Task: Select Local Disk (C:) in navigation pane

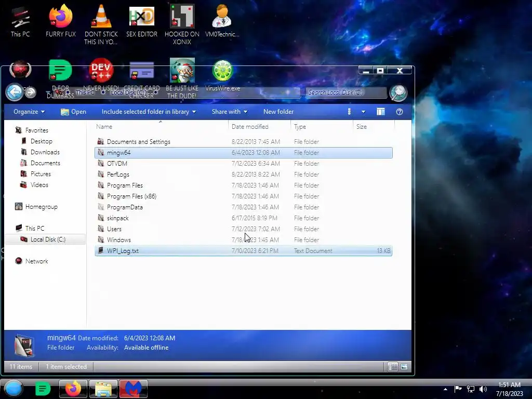Action: [x=46, y=239]
